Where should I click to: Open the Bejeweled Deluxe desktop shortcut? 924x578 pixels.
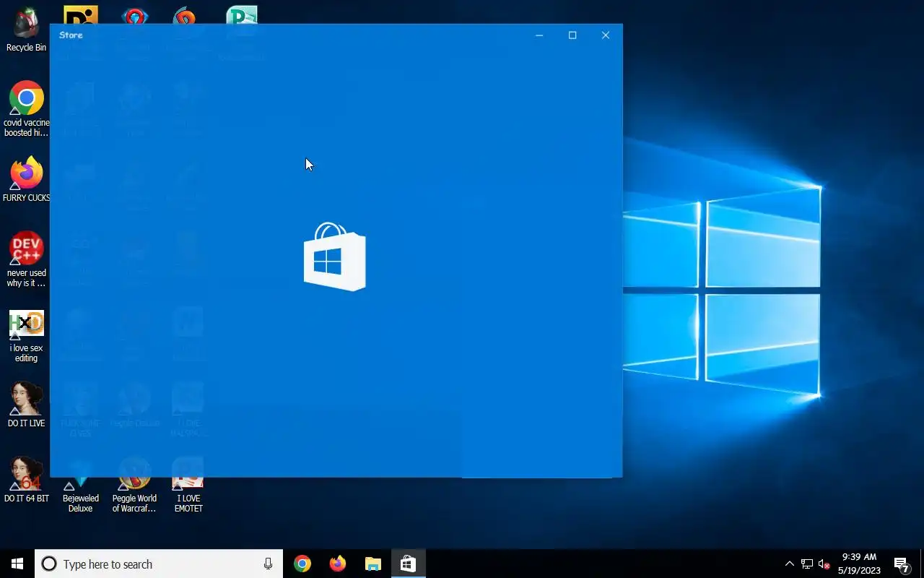point(80,495)
